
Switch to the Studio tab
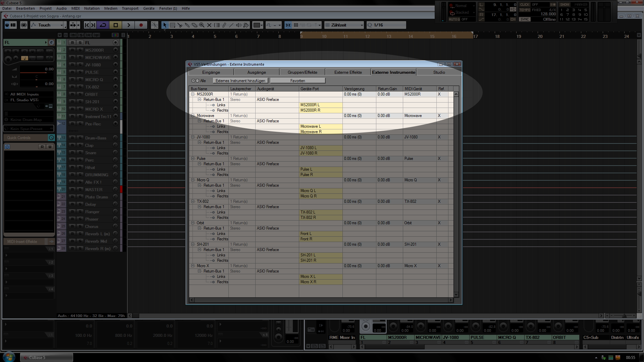coord(439,72)
